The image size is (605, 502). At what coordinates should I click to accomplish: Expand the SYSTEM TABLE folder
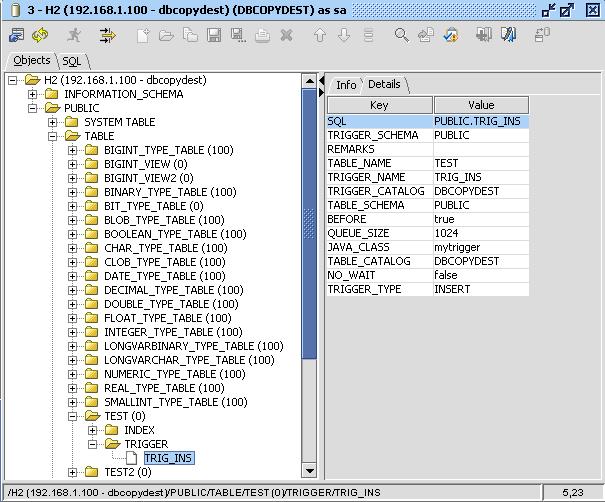pos(52,122)
